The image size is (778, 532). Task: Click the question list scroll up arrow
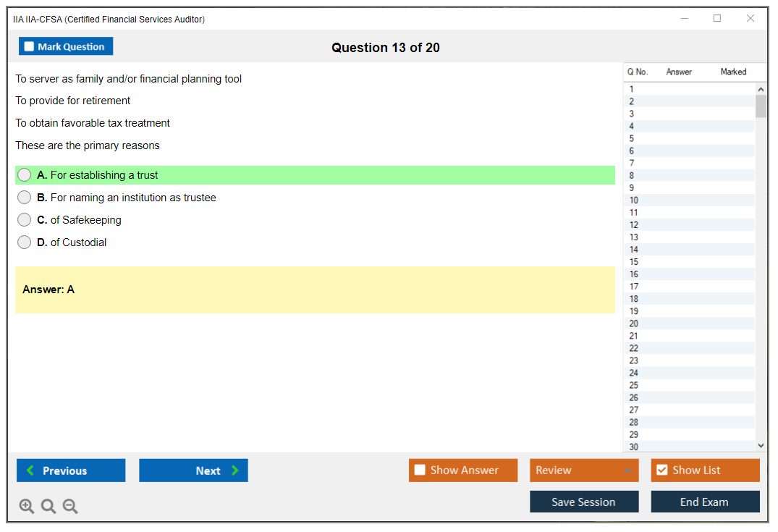[761, 90]
